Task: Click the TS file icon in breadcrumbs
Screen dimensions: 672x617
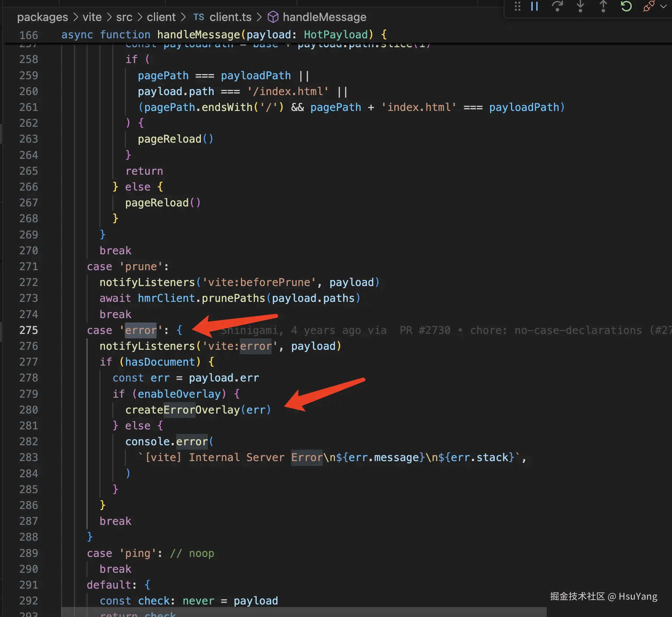Action: pos(199,17)
